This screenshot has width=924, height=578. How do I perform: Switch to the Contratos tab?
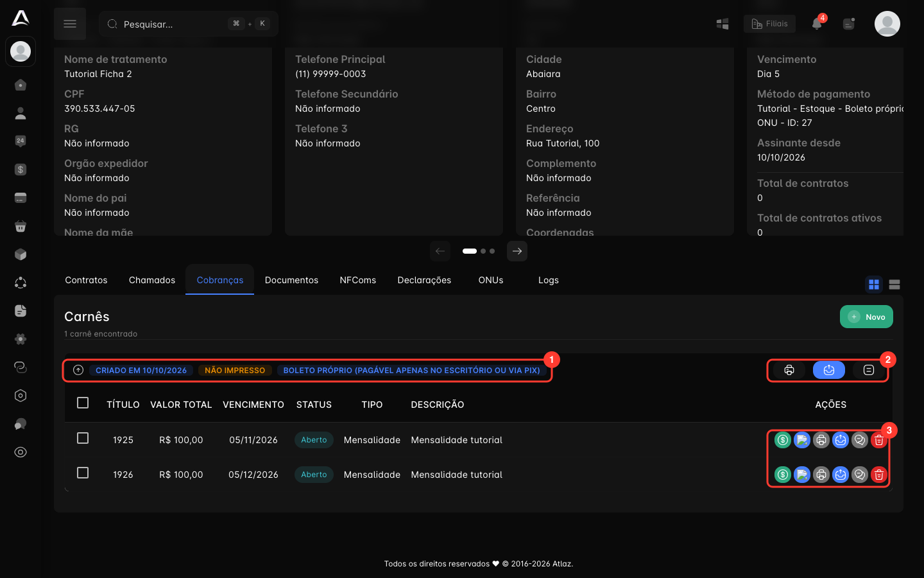86,280
